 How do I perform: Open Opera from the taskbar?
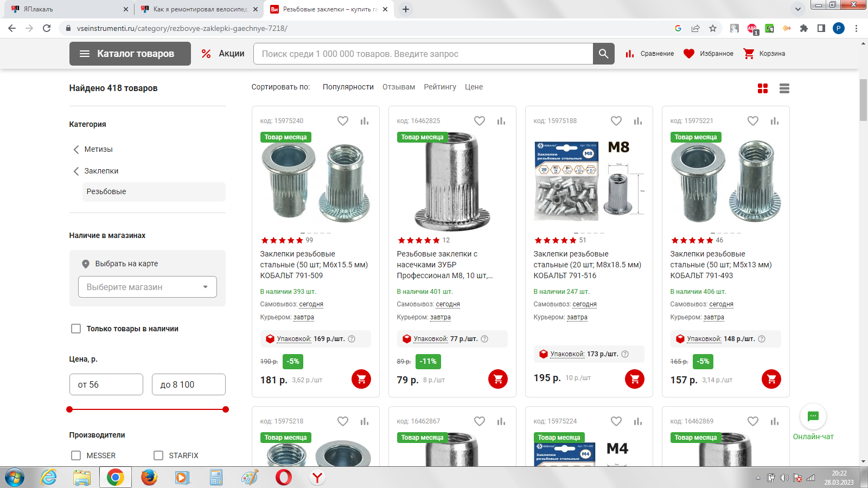point(284,478)
